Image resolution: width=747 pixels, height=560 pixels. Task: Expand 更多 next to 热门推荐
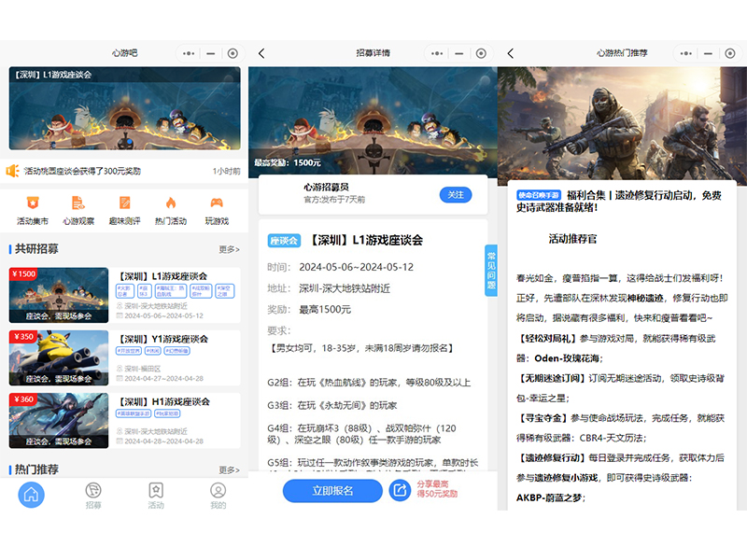(229, 469)
